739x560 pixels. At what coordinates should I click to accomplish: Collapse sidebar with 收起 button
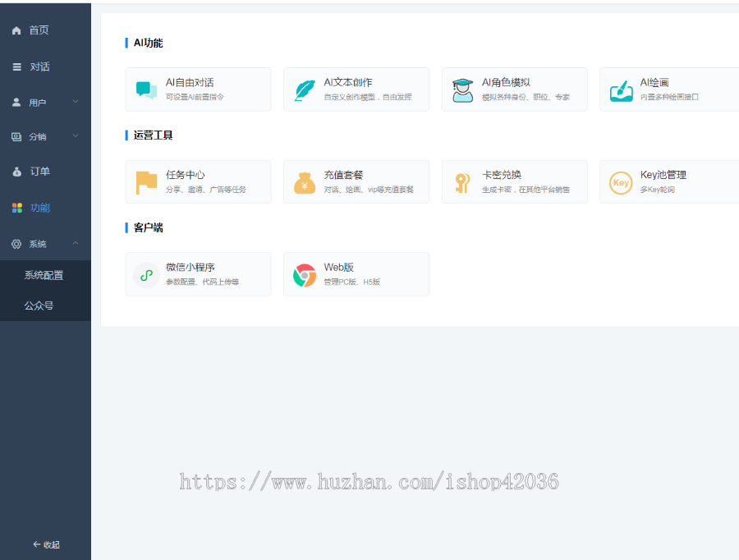46,544
